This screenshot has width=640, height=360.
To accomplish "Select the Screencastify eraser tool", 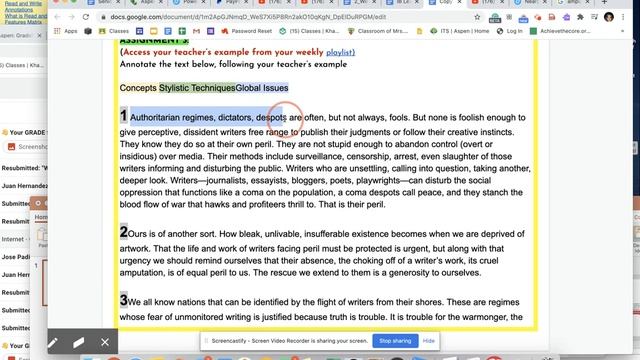I will (78, 342).
